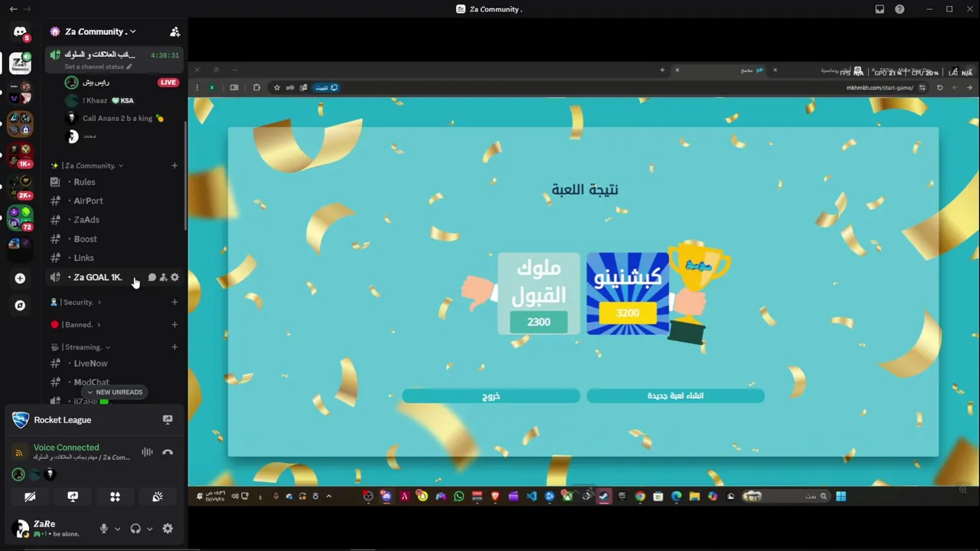Open the Links channel
The image size is (980, 551).
coord(115,258)
